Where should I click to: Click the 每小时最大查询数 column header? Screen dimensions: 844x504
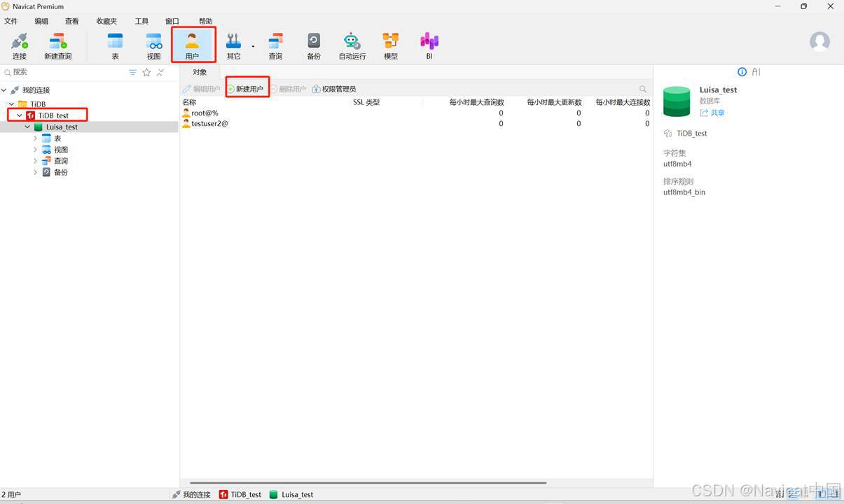[x=476, y=102]
